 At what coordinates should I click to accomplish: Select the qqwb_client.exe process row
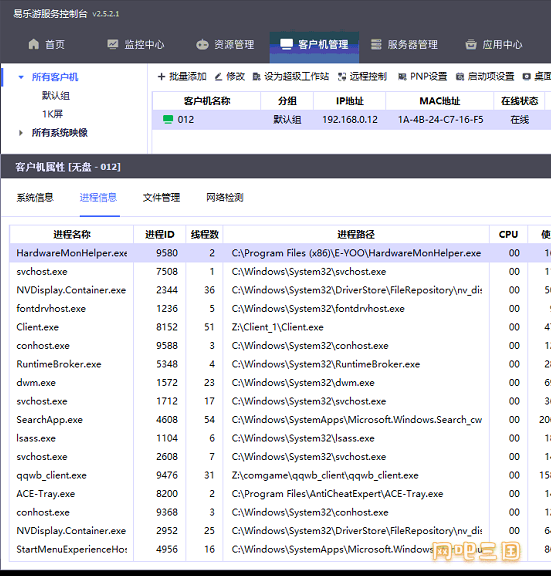point(280,475)
